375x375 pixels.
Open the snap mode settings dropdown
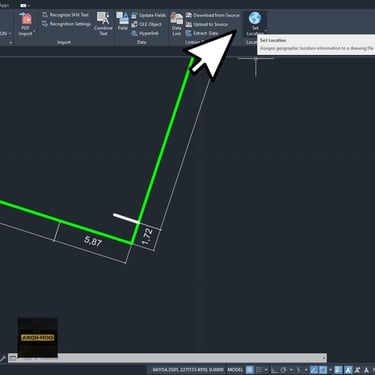pos(266,370)
